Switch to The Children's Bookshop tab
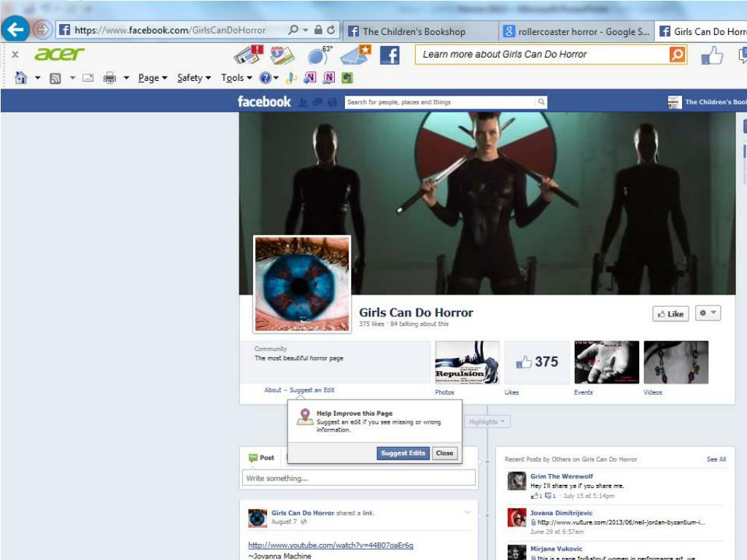This screenshot has width=747, height=560. coord(420,31)
